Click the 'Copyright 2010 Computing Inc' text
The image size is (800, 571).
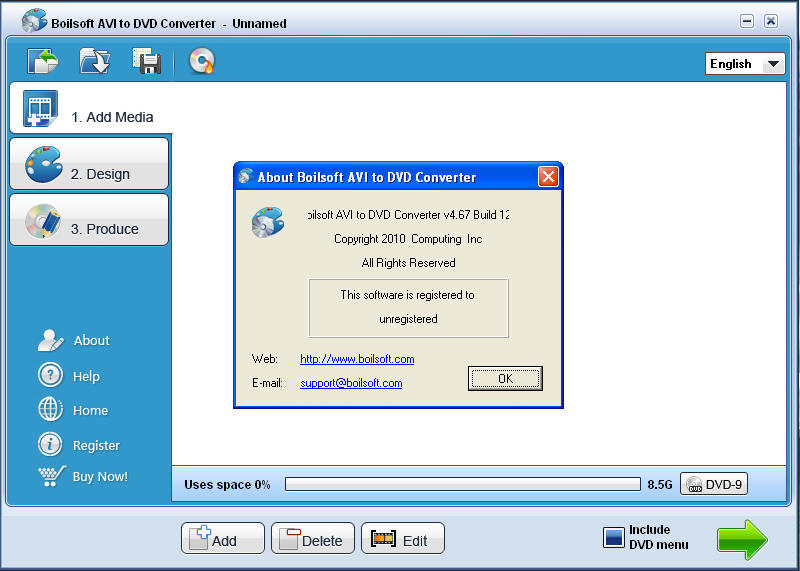point(408,239)
